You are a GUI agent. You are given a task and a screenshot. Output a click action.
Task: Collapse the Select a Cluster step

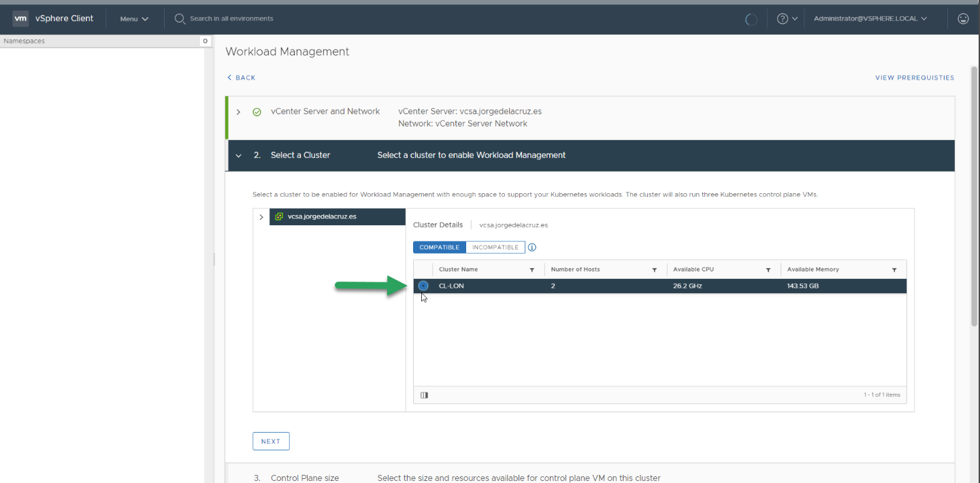[239, 155]
